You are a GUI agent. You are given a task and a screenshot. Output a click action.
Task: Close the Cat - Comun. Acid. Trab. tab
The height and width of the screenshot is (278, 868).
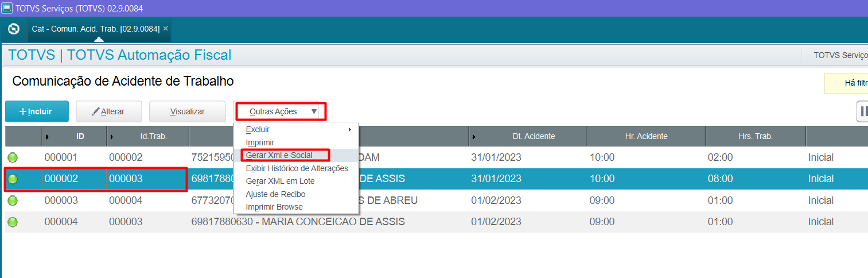click(166, 28)
